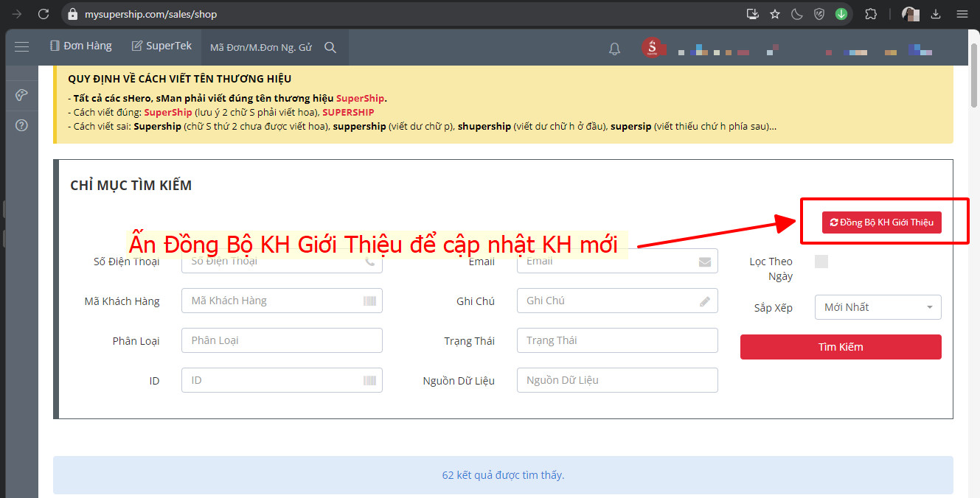Open browser hamburger menu
980x498 pixels.
(962, 14)
